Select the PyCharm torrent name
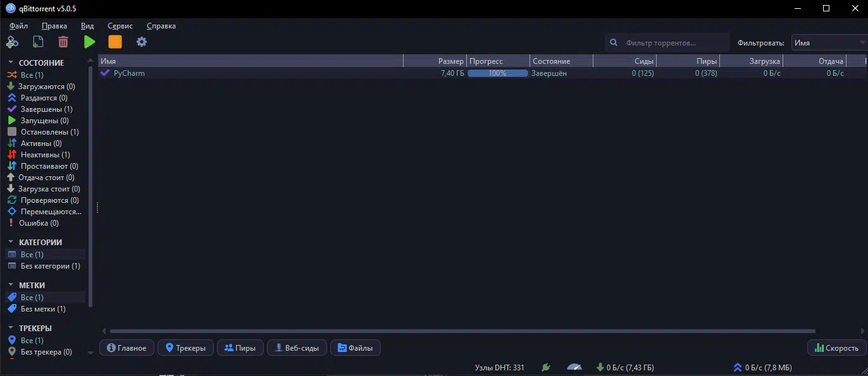The image size is (868, 376). coord(129,73)
